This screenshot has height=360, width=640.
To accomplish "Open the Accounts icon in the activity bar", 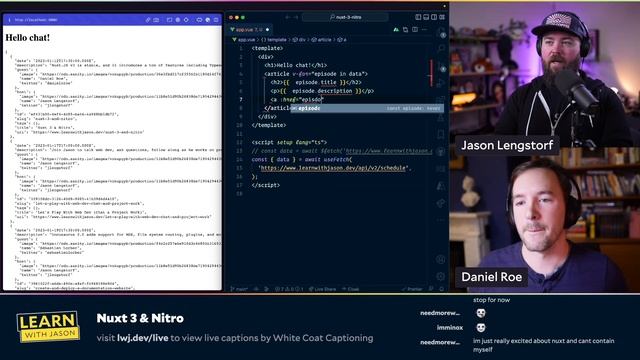I will coord(441,259).
